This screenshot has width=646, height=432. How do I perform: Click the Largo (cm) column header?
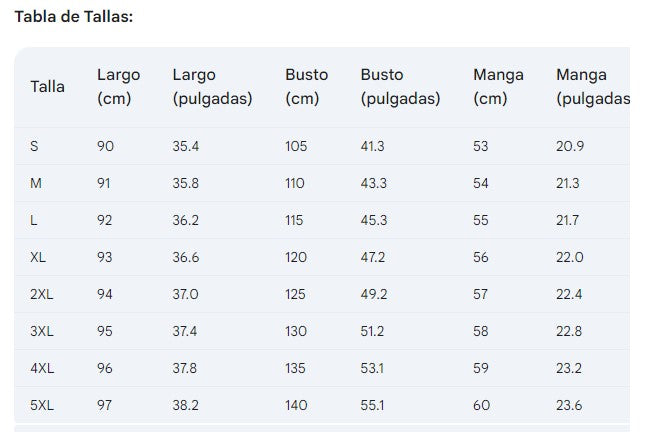point(118,86)
